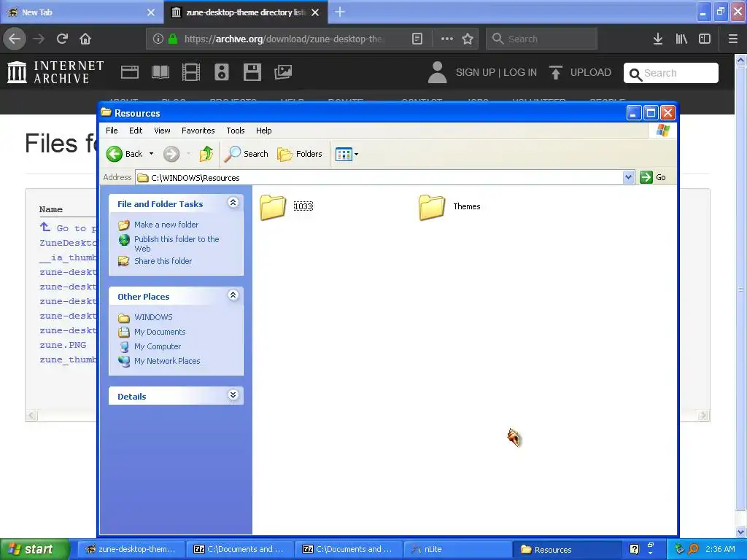Click the C:\WINDOWS\Resources address field
This screenshot has width=747, height=560.
(x=379, y=178)
